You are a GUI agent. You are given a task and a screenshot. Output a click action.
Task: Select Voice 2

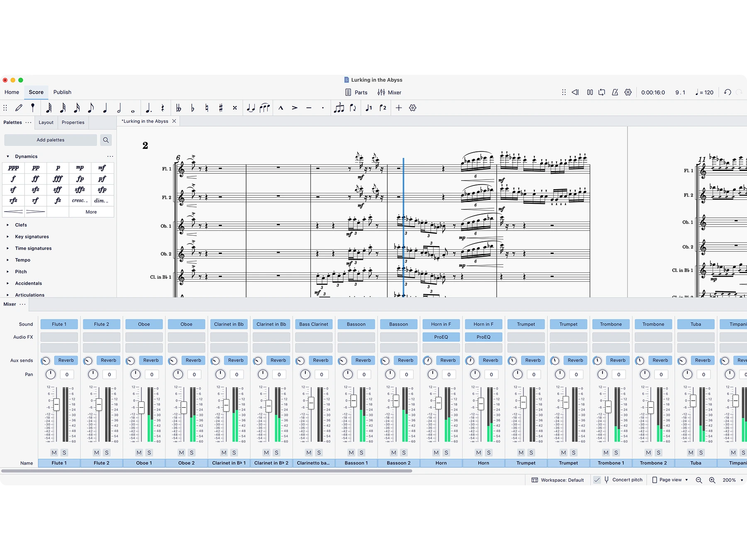383,108
